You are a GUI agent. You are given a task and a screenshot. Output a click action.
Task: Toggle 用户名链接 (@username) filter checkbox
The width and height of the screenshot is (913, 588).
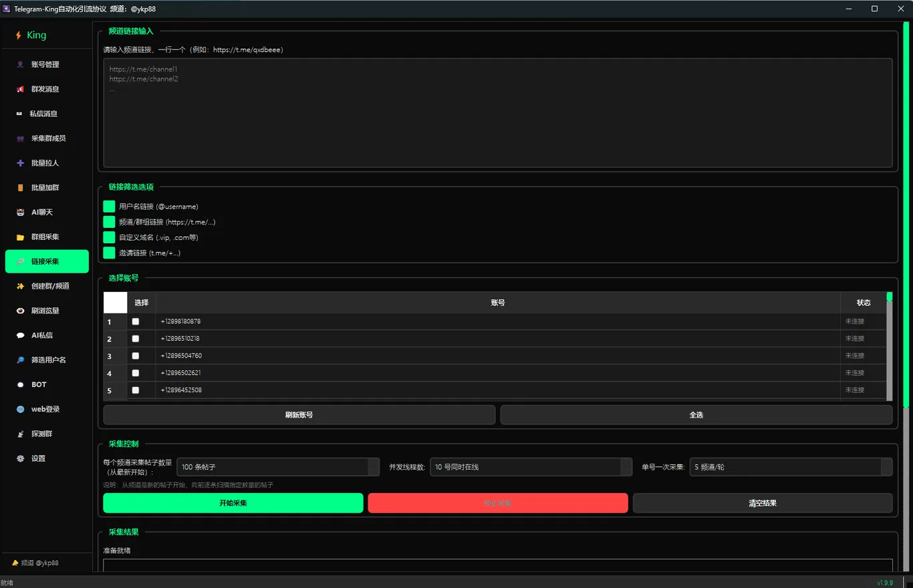pyautogui.click(x=109, y=206)
